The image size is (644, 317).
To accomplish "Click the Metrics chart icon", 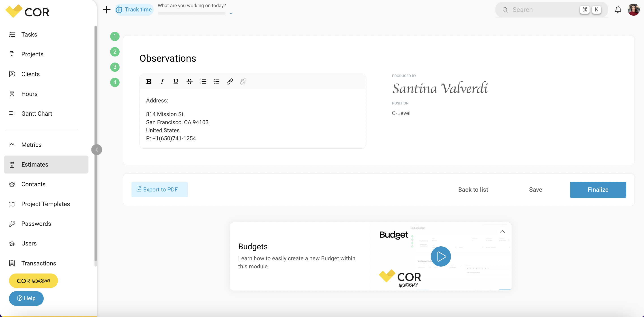I will [12, 145].
